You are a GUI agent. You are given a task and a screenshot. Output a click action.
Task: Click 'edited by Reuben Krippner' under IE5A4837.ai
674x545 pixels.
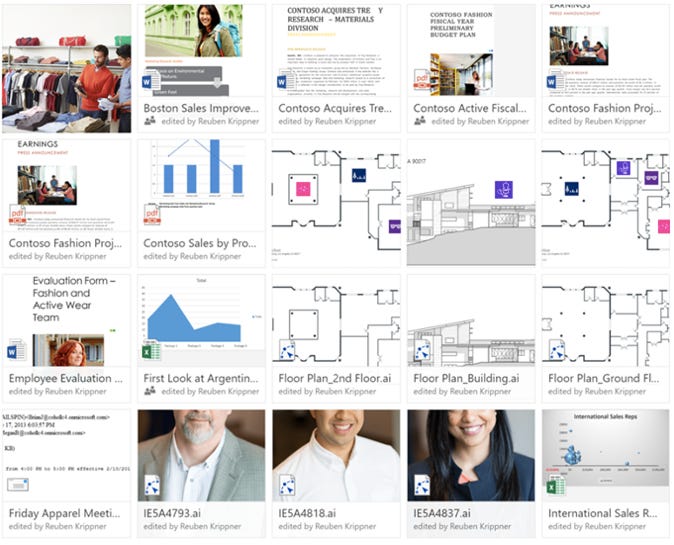coord(462,526)
